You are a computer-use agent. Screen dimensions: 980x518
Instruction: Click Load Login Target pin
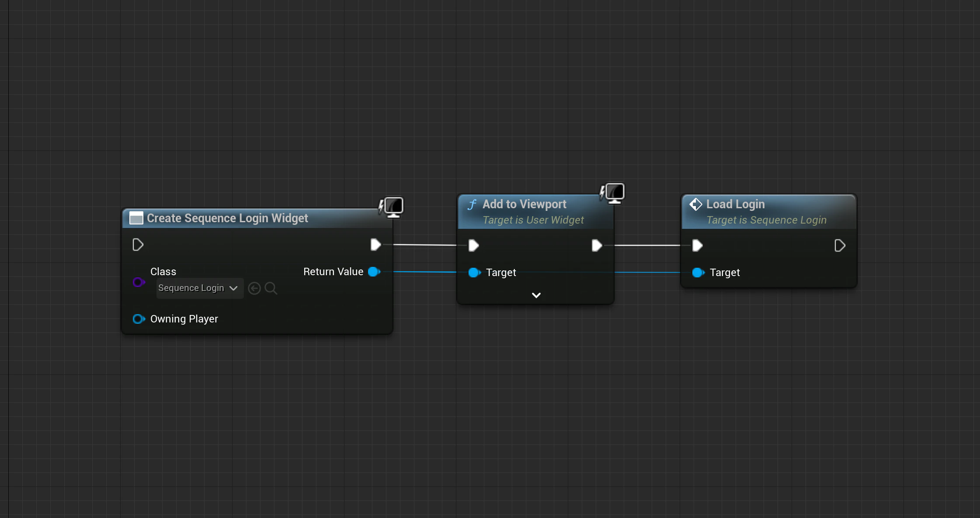point(698,273)
